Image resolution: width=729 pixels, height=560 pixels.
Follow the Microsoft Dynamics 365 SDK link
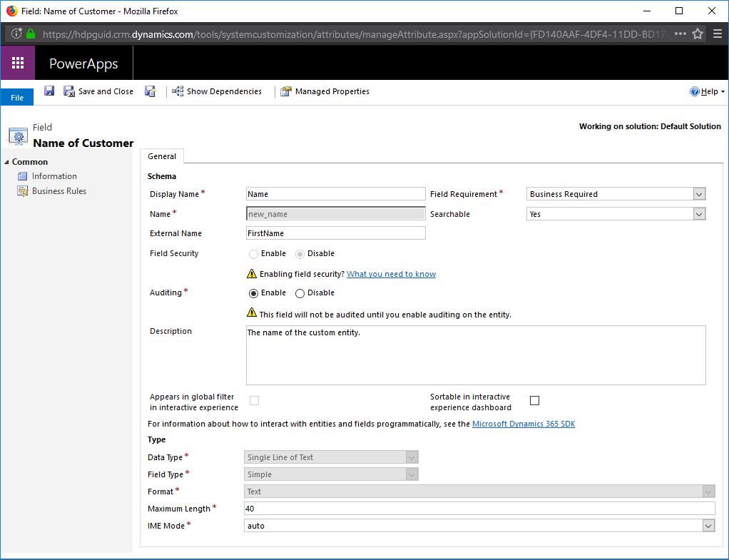(x=523, y=423)
